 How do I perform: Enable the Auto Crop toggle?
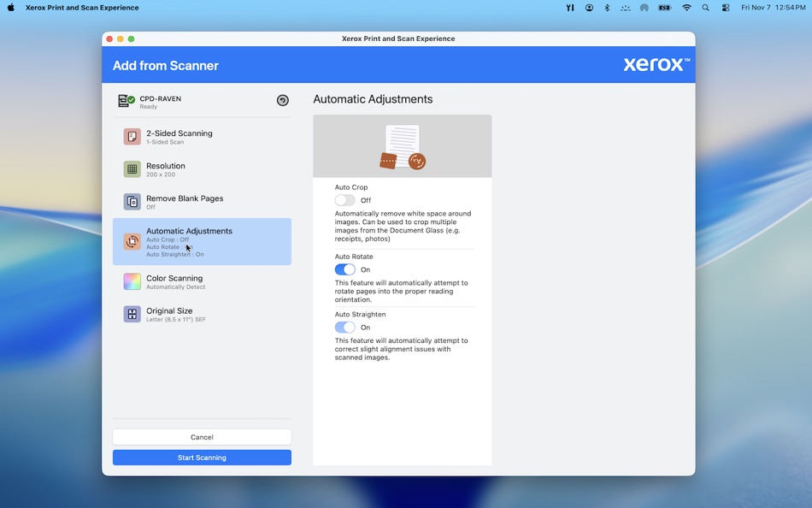click(x=347, y=198)
